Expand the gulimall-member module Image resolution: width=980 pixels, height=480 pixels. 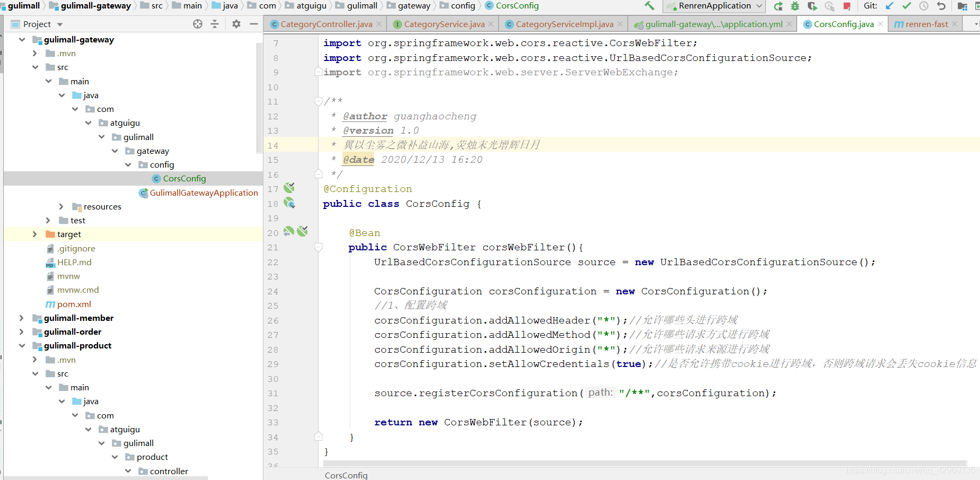pyautogui.click(x=22, y=318)
